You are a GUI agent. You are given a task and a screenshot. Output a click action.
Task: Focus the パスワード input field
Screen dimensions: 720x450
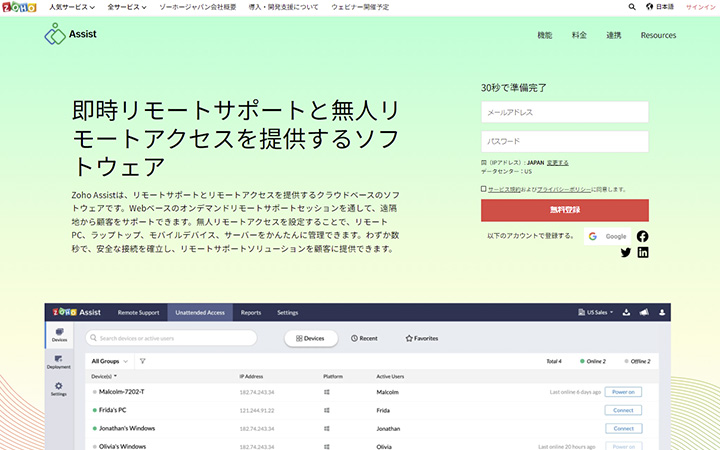(565, 141)
